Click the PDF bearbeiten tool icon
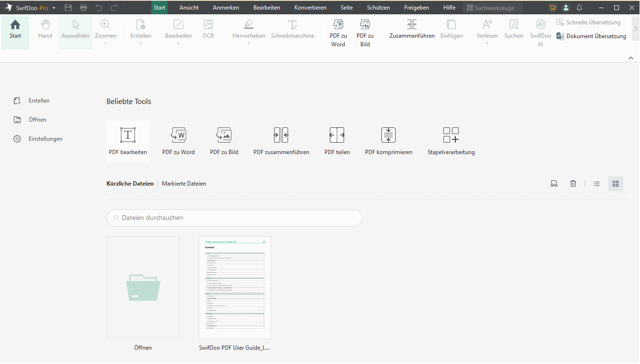640x364 pixels. tap(127, 135)
